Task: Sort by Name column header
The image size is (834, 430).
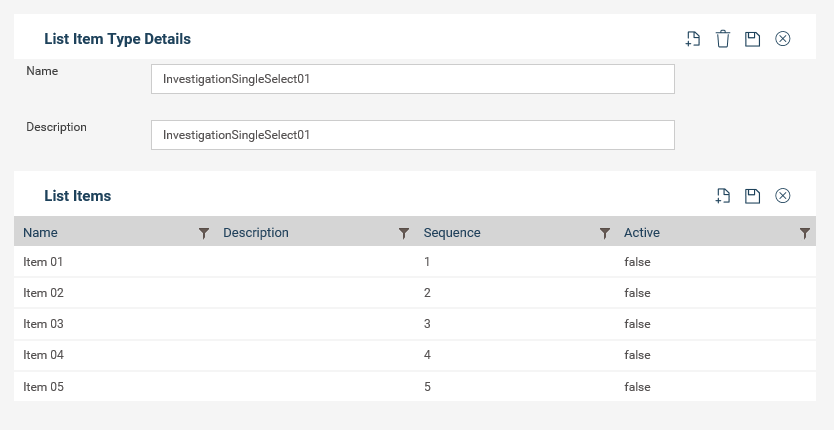Action: [x=40, y=233]
